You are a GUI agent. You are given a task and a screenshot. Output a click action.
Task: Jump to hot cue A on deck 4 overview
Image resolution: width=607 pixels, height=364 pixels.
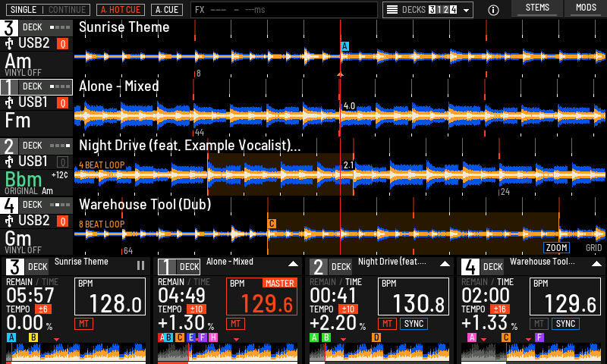coord(472,337)
